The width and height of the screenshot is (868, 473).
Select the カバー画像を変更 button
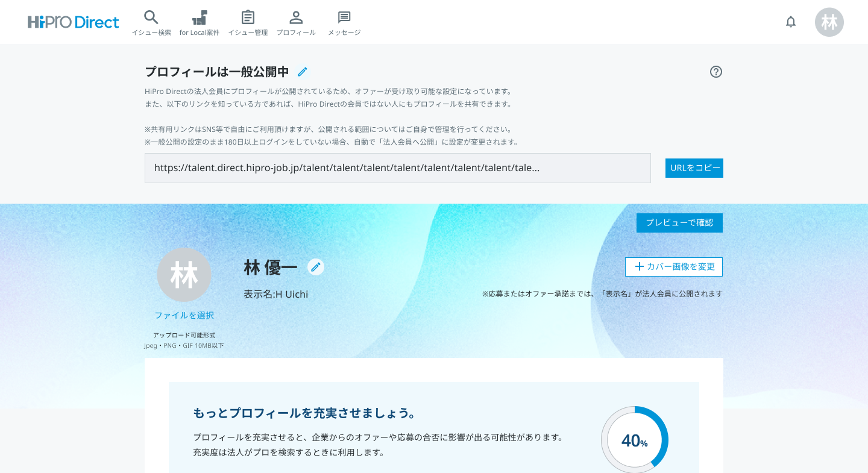(673, 267)
